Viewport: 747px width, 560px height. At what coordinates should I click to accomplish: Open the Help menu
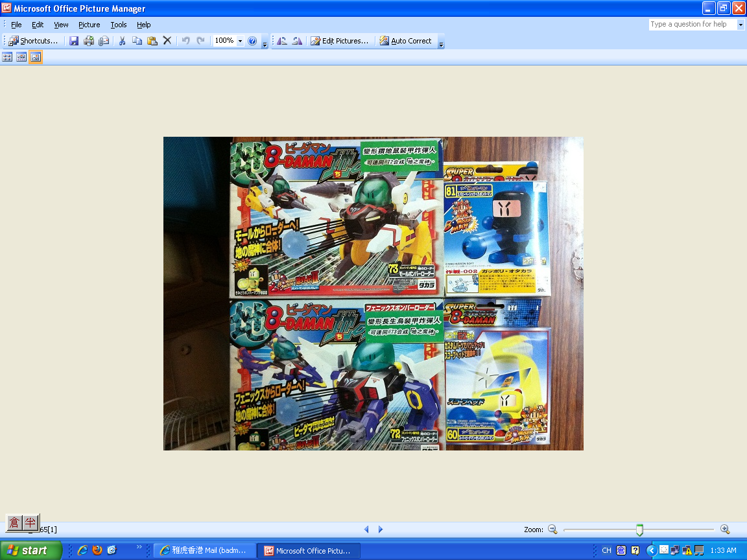[x=143, y=25]
